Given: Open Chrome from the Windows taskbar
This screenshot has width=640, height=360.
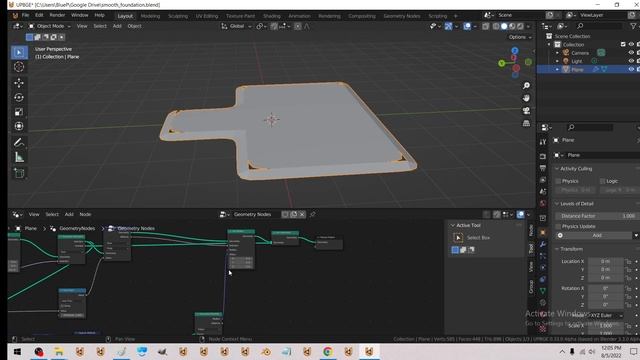Looking at the screenshot, I should [327, 351].
